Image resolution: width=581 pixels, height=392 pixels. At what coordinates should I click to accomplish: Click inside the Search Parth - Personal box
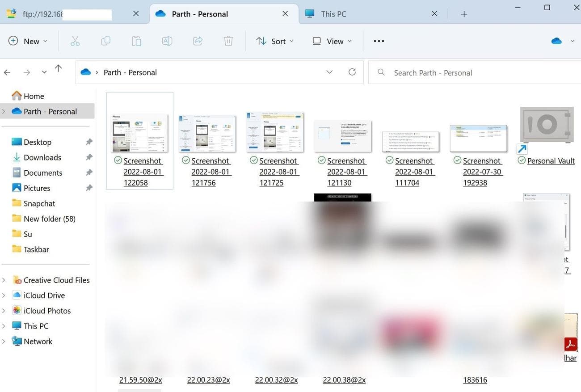(x=434, y=72)
